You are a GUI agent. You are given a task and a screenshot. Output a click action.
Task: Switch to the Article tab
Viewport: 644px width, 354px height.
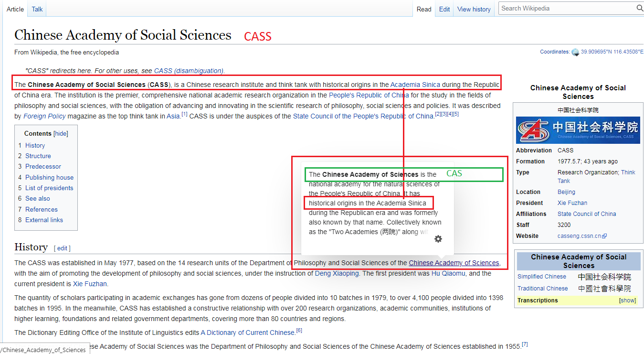click(x=15, y=9)
